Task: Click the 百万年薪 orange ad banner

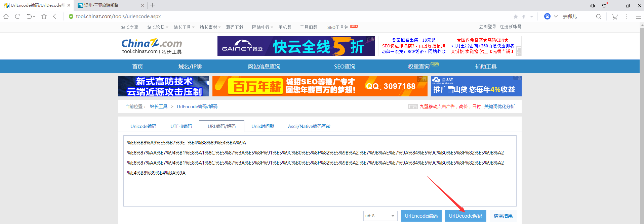Action: click(320, 86)
